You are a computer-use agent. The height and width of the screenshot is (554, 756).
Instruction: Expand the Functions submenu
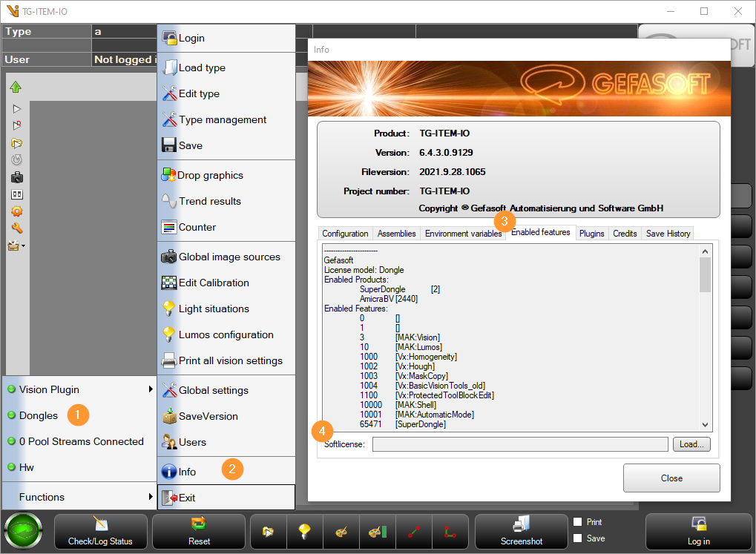tap(79, 497)
